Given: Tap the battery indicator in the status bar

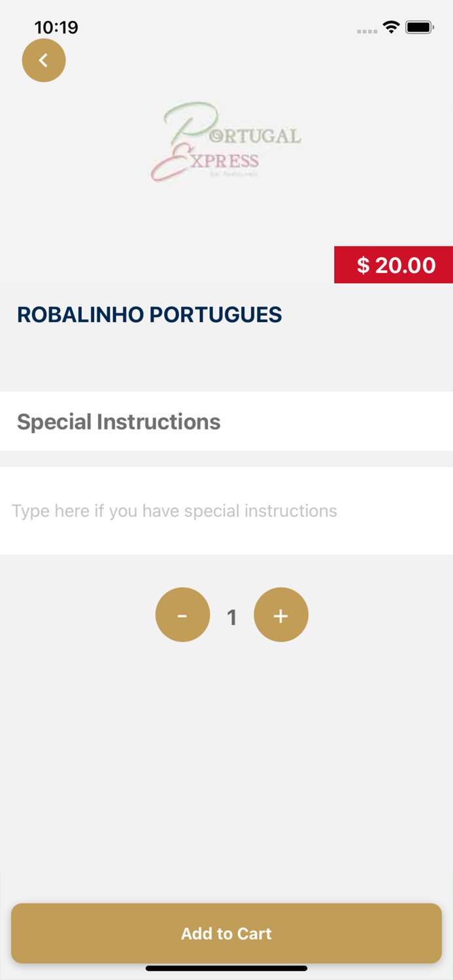Looking at the screenshot, I should 420,27.
